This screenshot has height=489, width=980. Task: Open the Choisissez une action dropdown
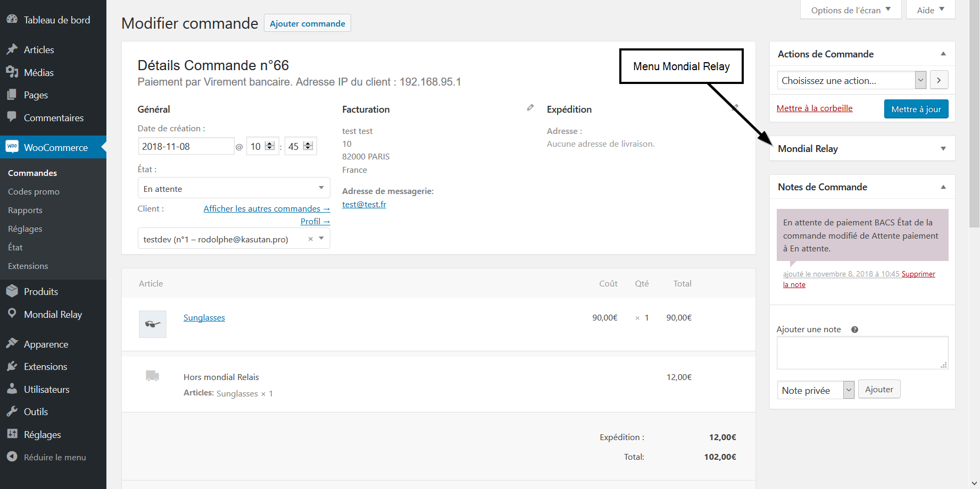pos(851,81)
